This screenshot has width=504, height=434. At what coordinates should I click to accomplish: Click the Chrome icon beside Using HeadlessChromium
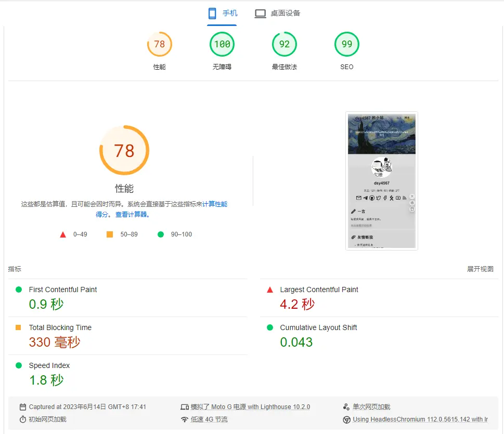click(x=346, y=419)
